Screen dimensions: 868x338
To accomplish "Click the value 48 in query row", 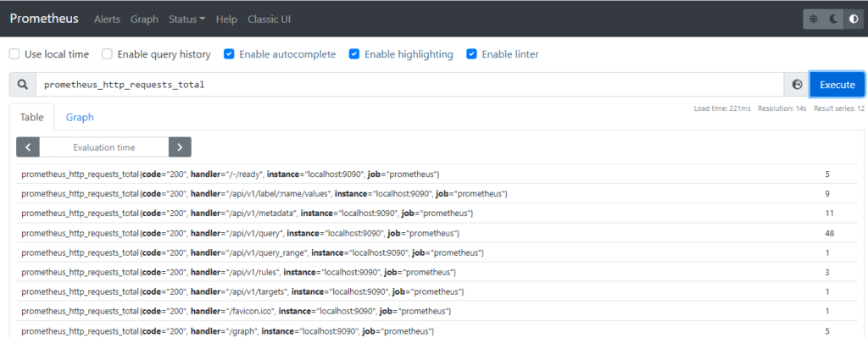I will point(829,233).
